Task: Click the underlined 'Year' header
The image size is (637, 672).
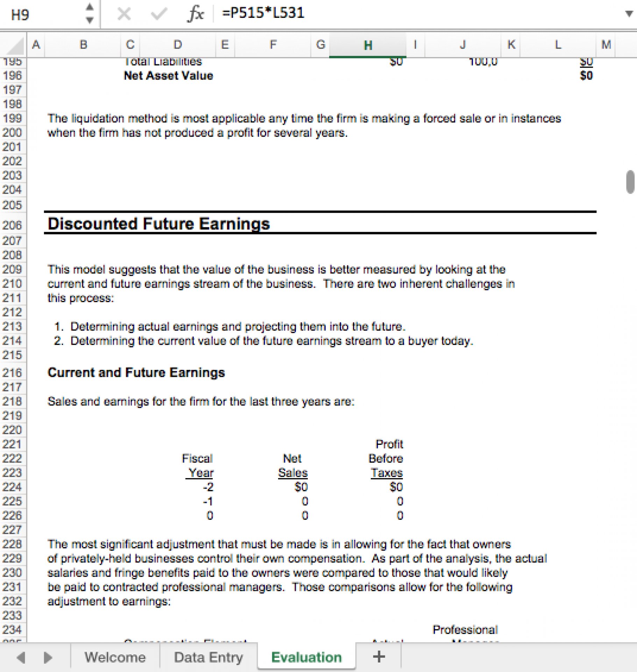Action: pyautogui.click(x=200, y=473)
